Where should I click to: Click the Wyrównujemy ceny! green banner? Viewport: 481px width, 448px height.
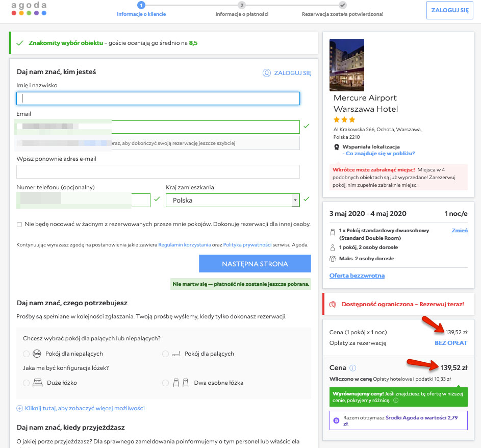[x=398, y=397]
